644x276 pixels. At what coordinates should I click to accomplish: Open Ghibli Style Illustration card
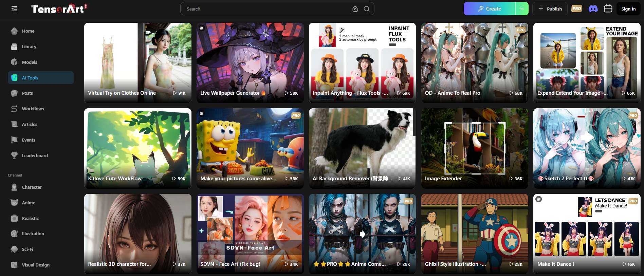click(475, 234)
